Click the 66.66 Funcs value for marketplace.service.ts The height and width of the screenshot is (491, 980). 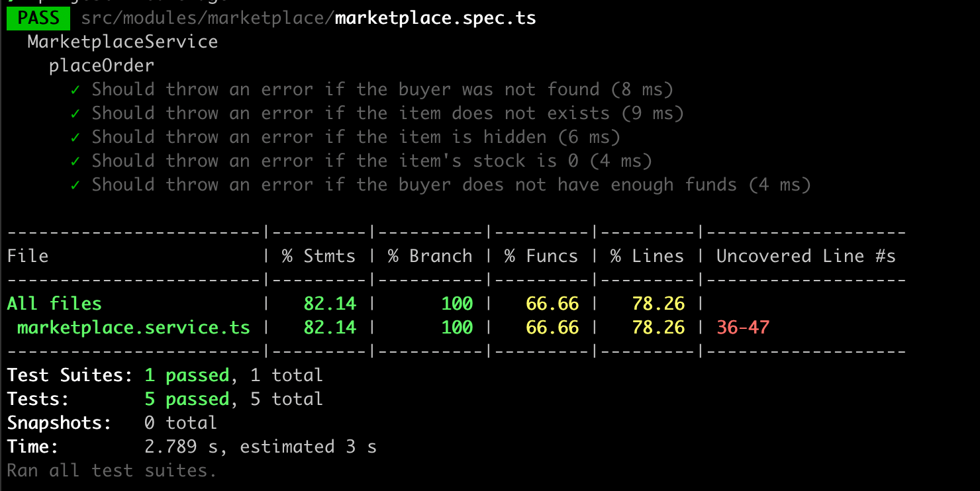point(552,328)
